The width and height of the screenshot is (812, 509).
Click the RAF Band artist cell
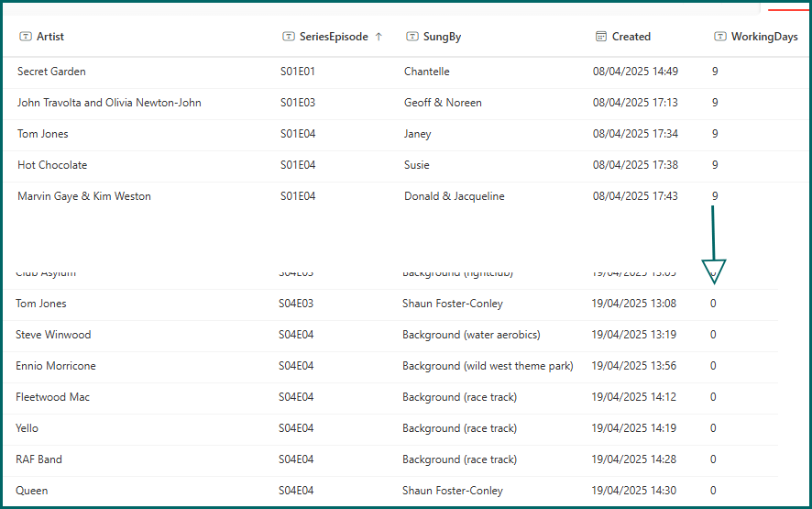[38, 459]
